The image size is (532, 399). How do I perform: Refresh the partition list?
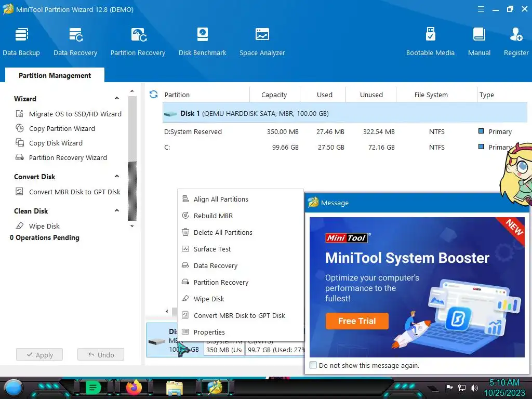point(154,95)
